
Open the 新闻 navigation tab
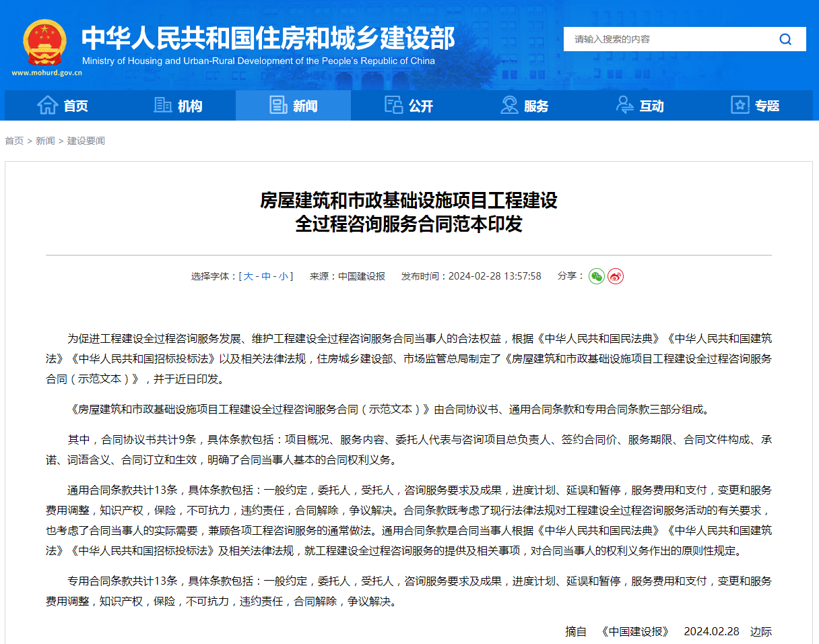click(x=293, y=106)
